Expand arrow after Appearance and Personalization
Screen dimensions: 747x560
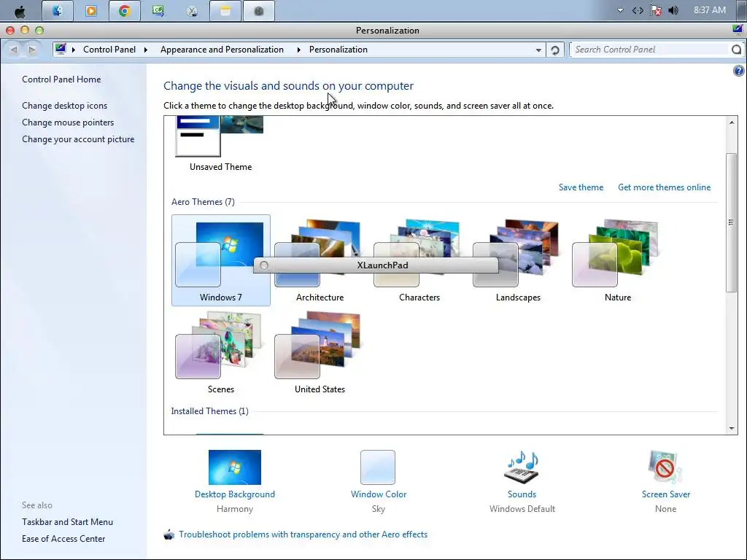click(x=298, y=50)
